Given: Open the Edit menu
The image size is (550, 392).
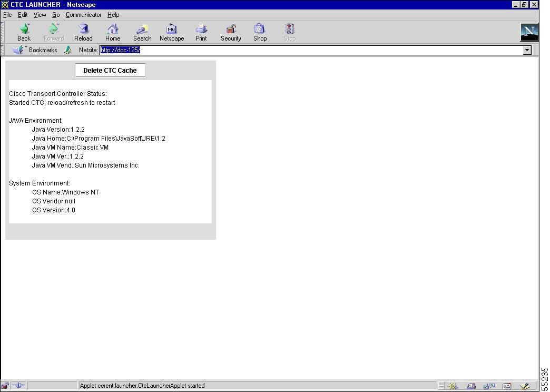Looking at the screenshot, I should (x=23, y=15).
